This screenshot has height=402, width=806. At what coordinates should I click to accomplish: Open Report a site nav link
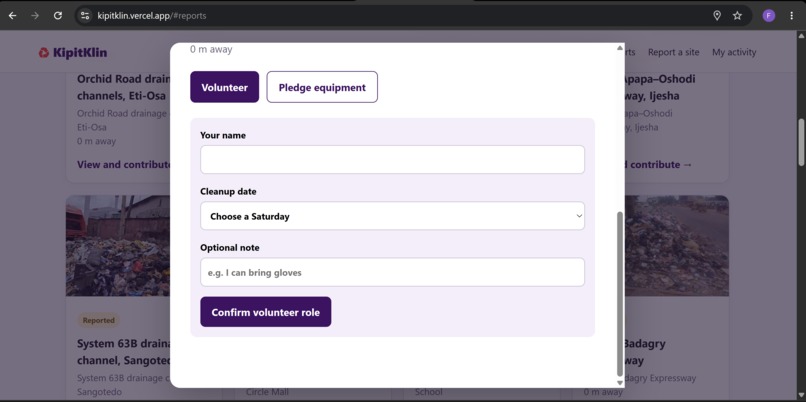(673, 52)
